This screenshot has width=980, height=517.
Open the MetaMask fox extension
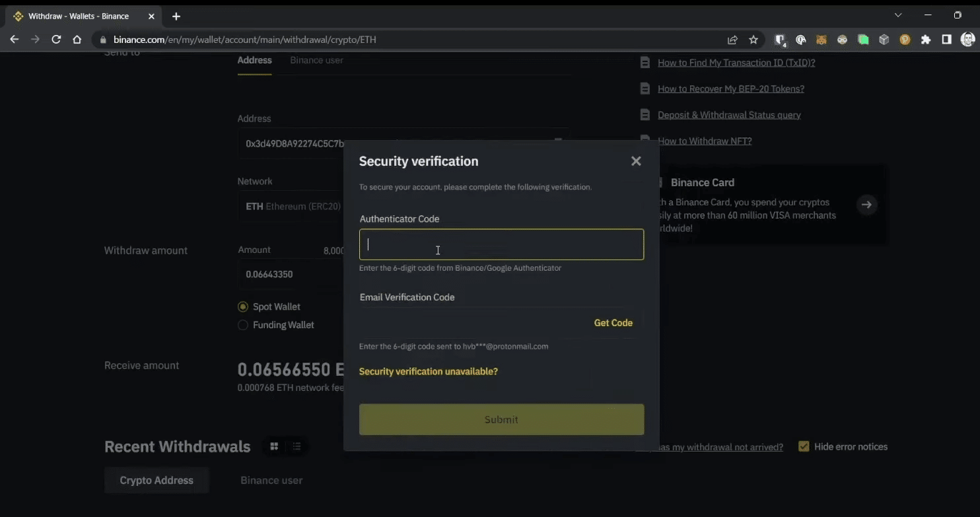click(822, 40)
